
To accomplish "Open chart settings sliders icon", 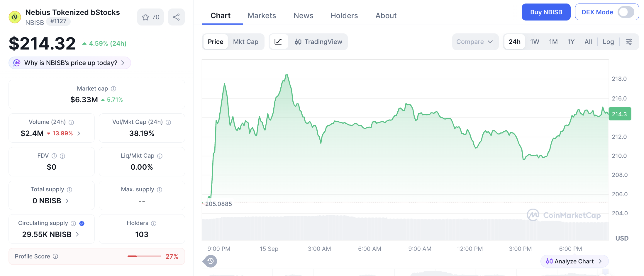I will [629, 42].
